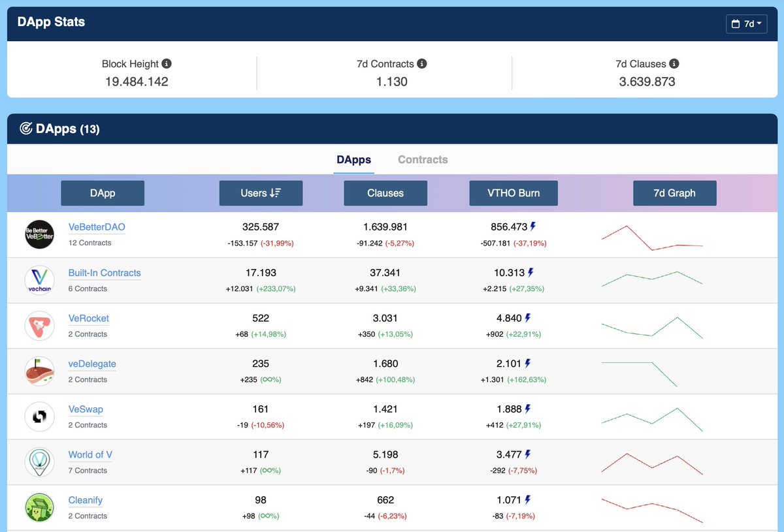Click the 7d Clauses info icon
Image resolution: width=784 pixels, height=532 pixels.
point(674,64)
